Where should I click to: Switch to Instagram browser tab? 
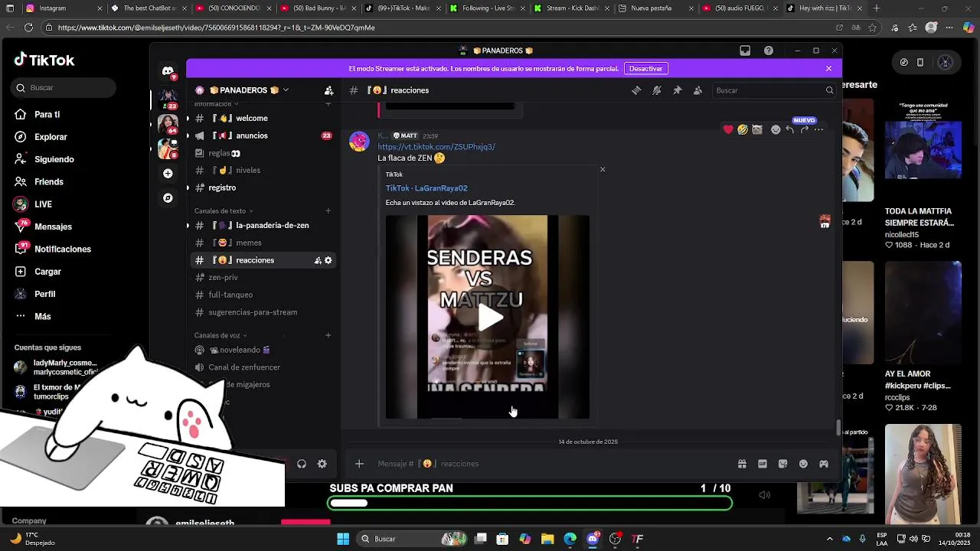(x=60, y=8)
